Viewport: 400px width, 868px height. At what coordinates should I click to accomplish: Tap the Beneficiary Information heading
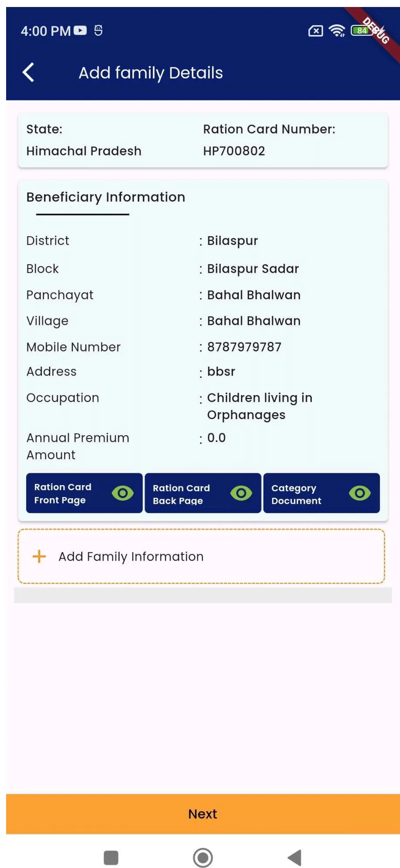(x=106, y=197)
